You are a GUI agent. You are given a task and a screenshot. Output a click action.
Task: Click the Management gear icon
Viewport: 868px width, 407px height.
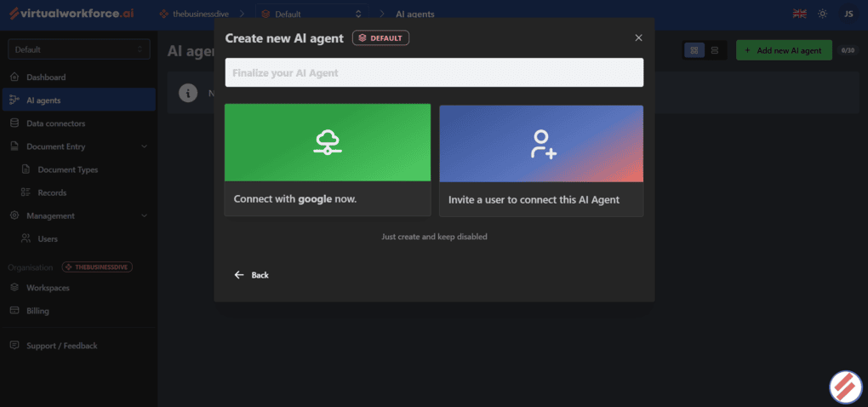(x=15, y=215)
